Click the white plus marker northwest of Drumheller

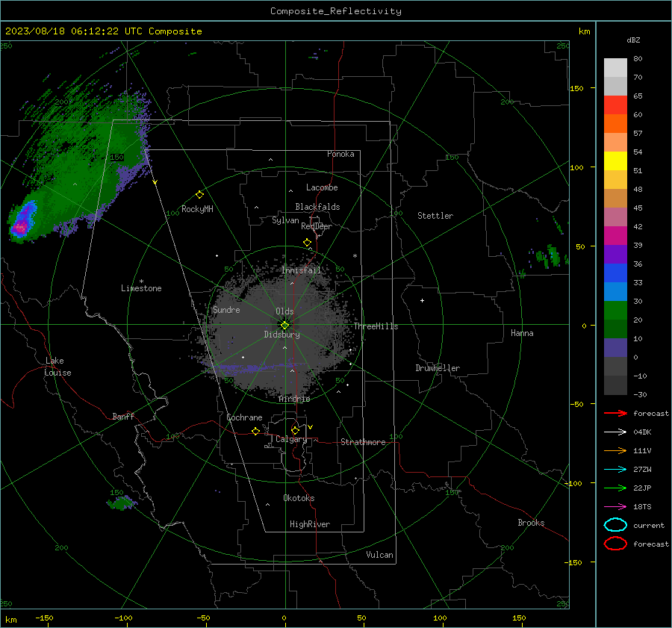click(x=422, y=300)
